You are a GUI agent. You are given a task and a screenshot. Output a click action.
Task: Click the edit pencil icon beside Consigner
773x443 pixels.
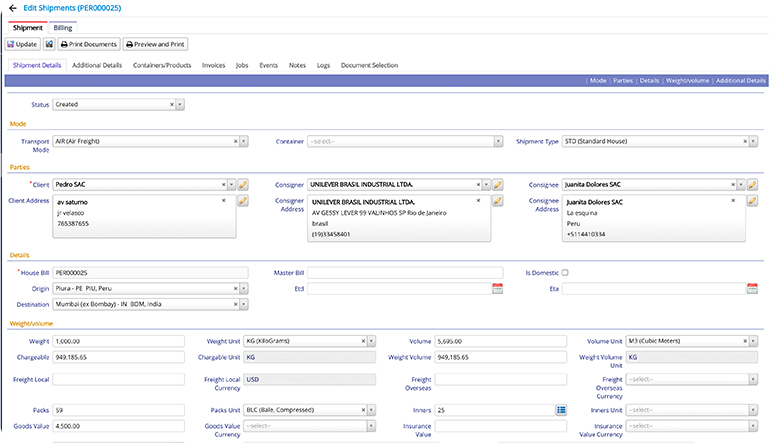click(x=498, y=185)
